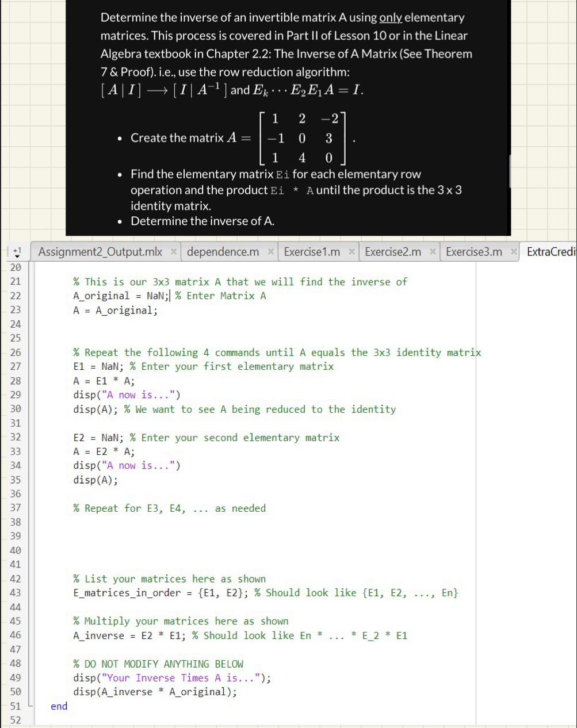Click the end keyword closing the function

(x=58, y=706)
